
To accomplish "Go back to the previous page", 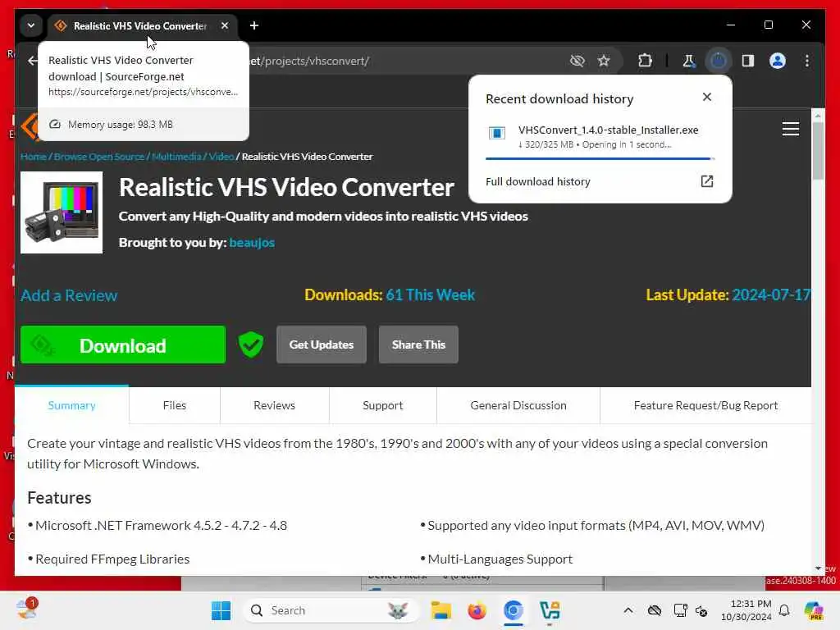I will click(33, 61).
